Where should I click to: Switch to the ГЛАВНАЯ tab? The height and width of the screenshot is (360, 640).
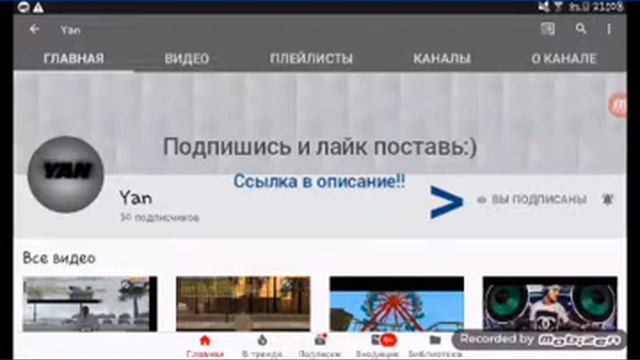[x=74, y=58]
